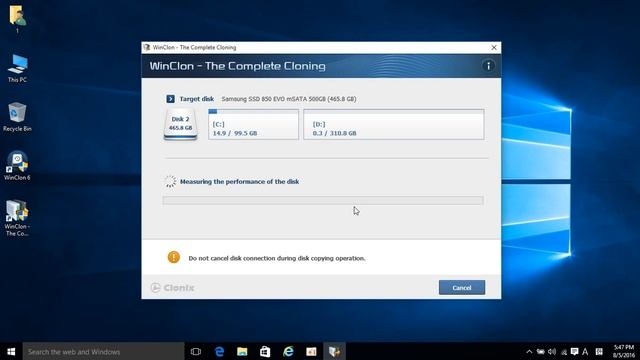Select the [C:] partition box
Viewport: 640px width, 360px height.
(x=253, y=124)
